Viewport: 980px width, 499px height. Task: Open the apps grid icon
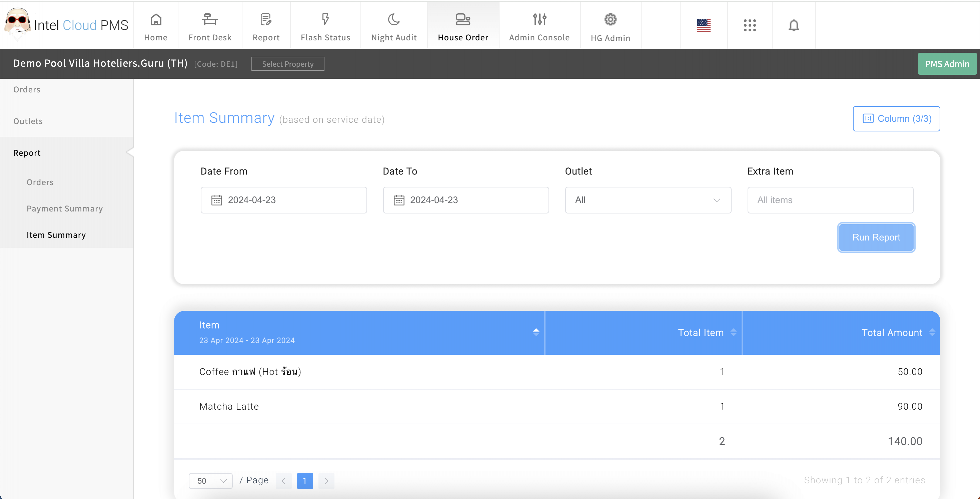[x=749, y=25]
